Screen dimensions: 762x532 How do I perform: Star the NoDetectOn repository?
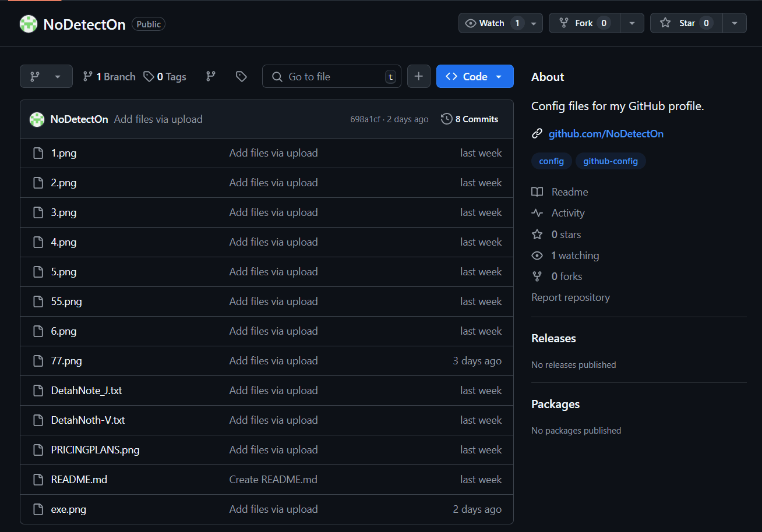[x=686, y=23]
